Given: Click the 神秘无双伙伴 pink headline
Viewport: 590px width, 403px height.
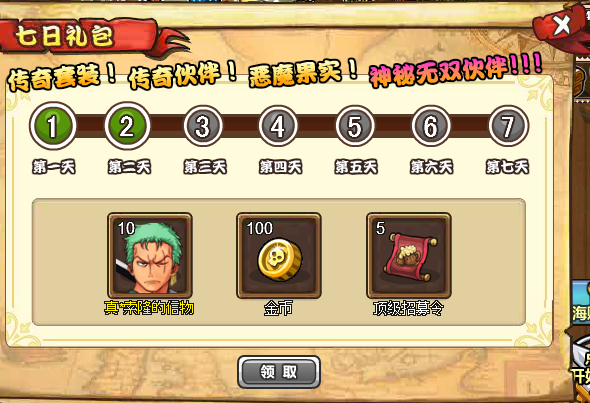Looking at the screenshot, I should click(456, 70).
